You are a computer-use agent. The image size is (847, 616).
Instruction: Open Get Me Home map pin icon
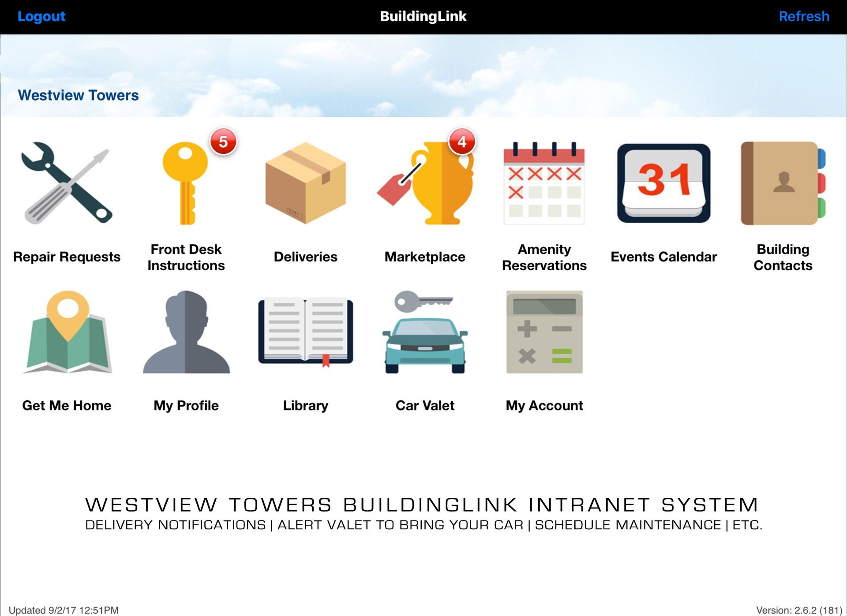pyautogui.click(x=67, y=332)
